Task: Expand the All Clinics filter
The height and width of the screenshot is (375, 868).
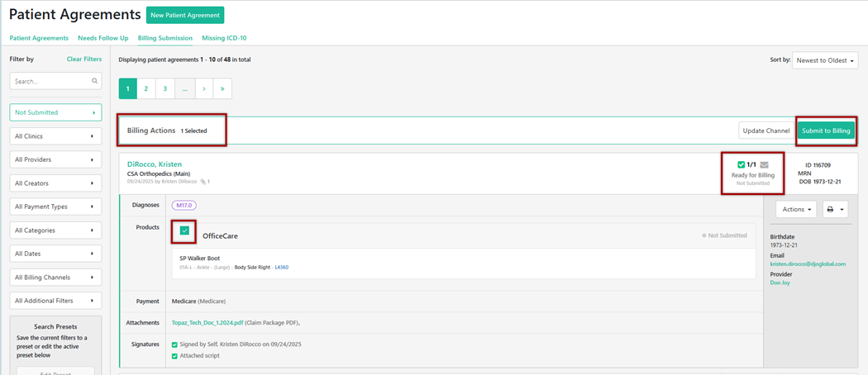Action: pyautogui.click(x=55, y=136)
